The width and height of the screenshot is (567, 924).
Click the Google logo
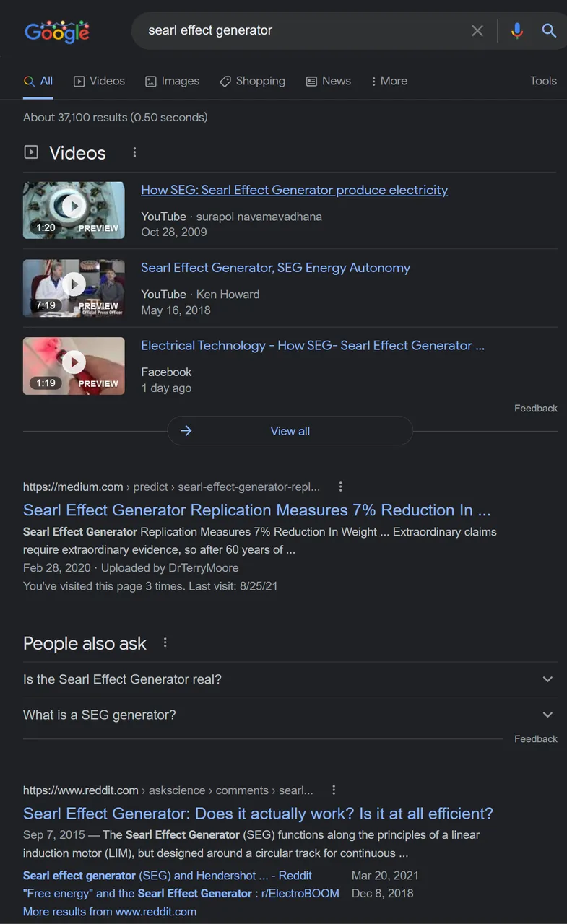pos(57,31)
